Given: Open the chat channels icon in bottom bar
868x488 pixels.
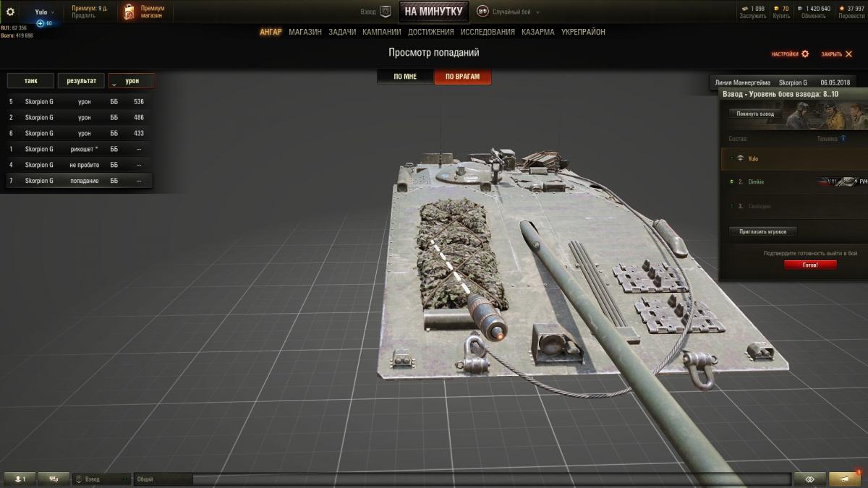Looking at the screenshot, I should click(x=54, y=479).
